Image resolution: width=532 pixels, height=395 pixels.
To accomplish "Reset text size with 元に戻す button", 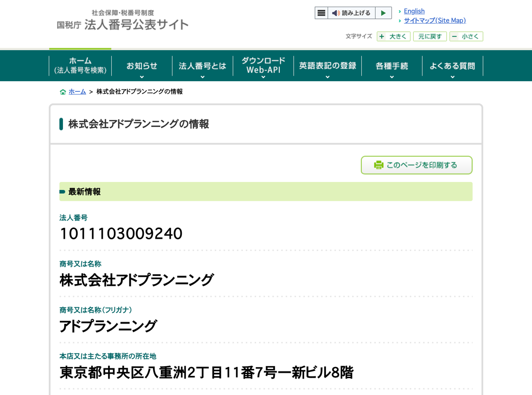I will pos(430,36).
